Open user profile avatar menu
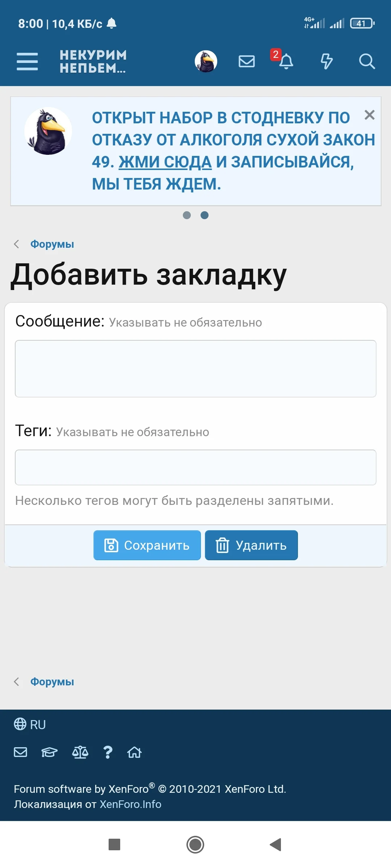The height and width of the screenshot is (868, 391). click(x=206, y=61)
